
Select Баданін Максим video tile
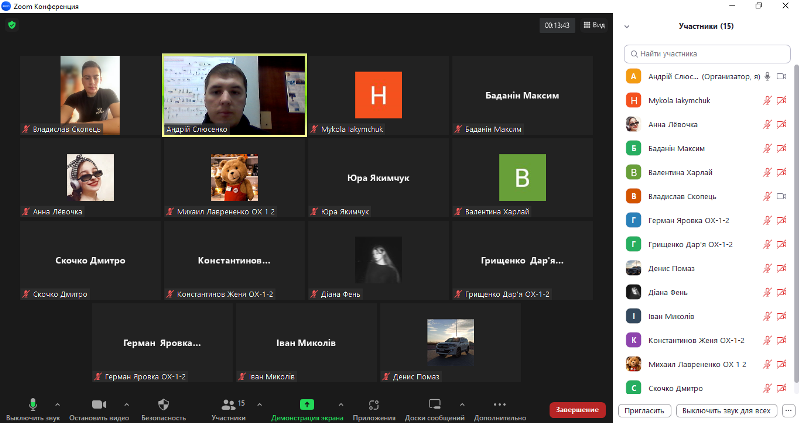point(522,95)
